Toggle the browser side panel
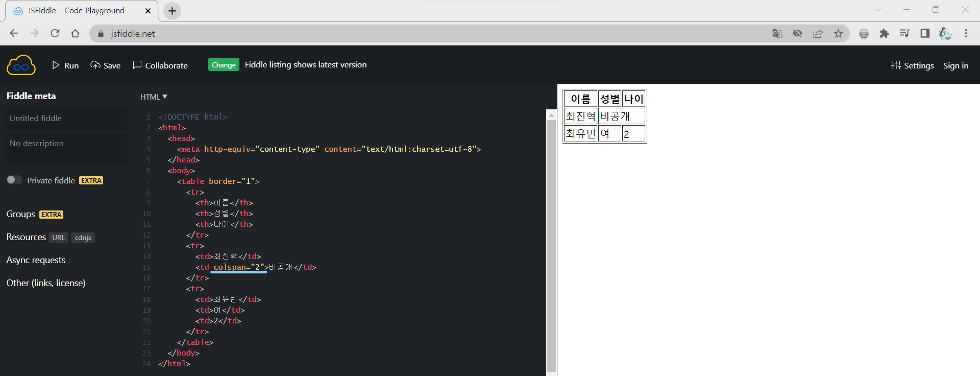Viewport: 980px width, 376px height. (x=925, y=33)
